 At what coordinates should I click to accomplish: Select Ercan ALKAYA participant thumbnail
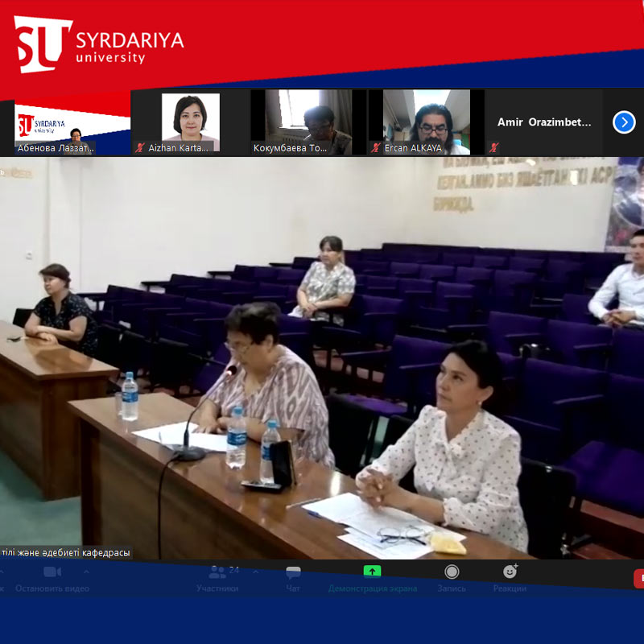point(426,122)
